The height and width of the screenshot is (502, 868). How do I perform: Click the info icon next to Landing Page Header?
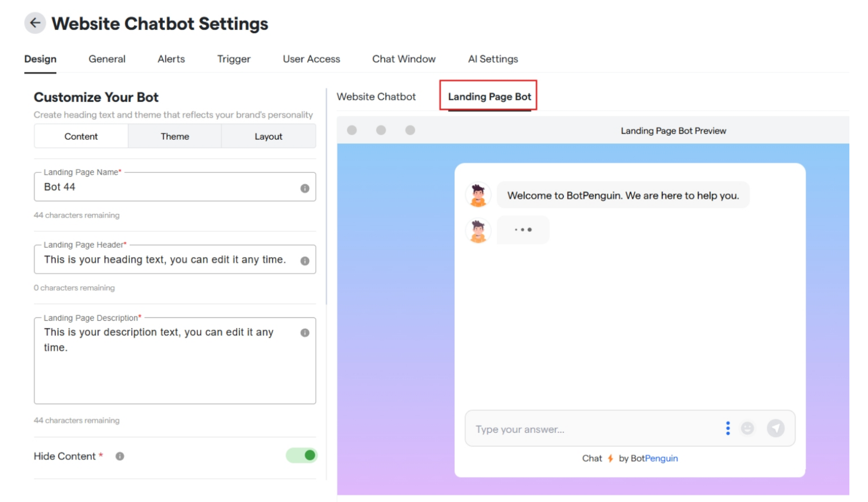[305, 260]
